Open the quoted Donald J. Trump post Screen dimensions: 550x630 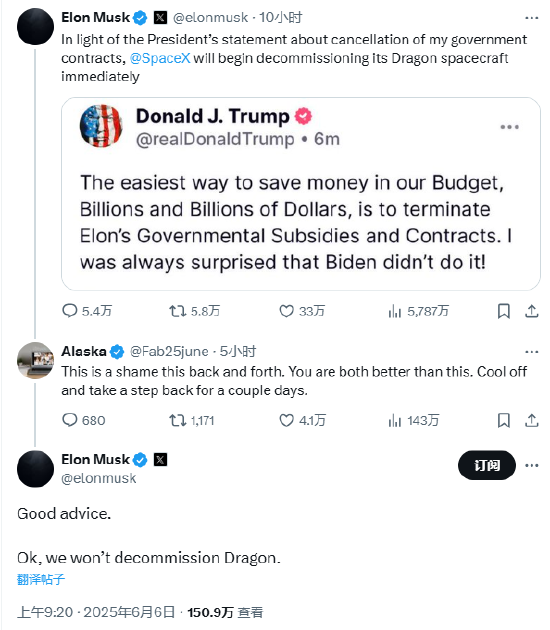(301, 194)
